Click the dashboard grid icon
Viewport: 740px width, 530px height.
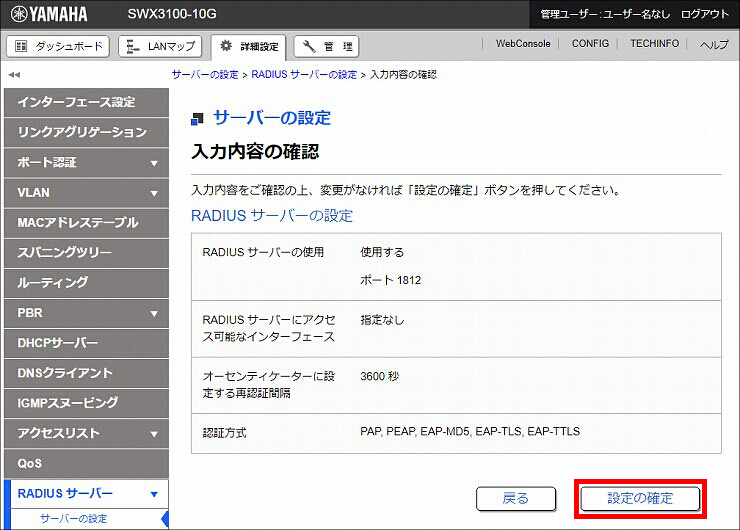coord(21,46)
